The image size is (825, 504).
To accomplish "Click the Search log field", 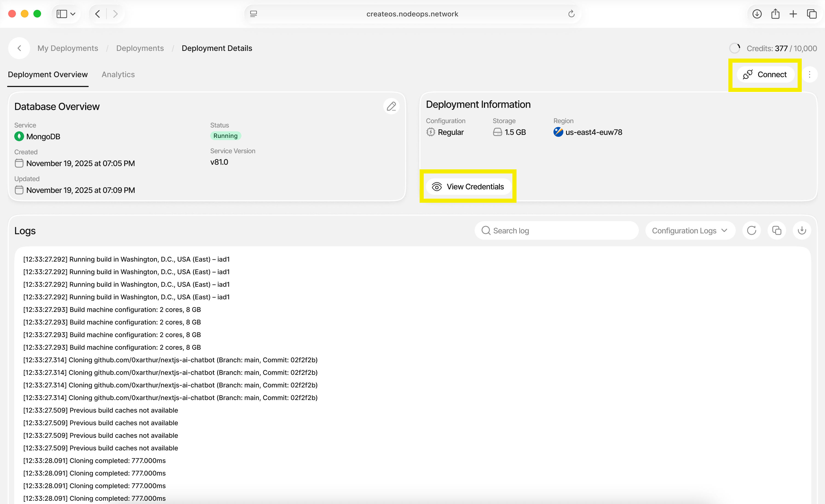I will (556, 231).
